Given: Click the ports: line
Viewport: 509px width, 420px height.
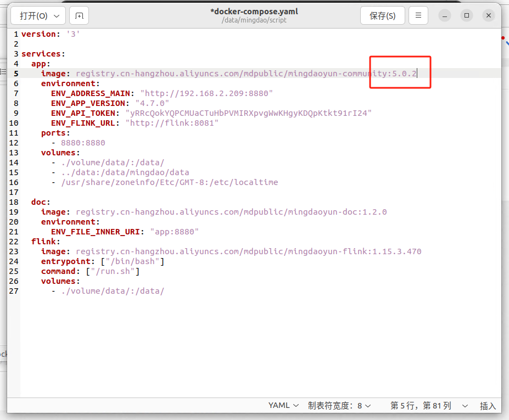Looking at the screenshot, I should tap(55, 133).
